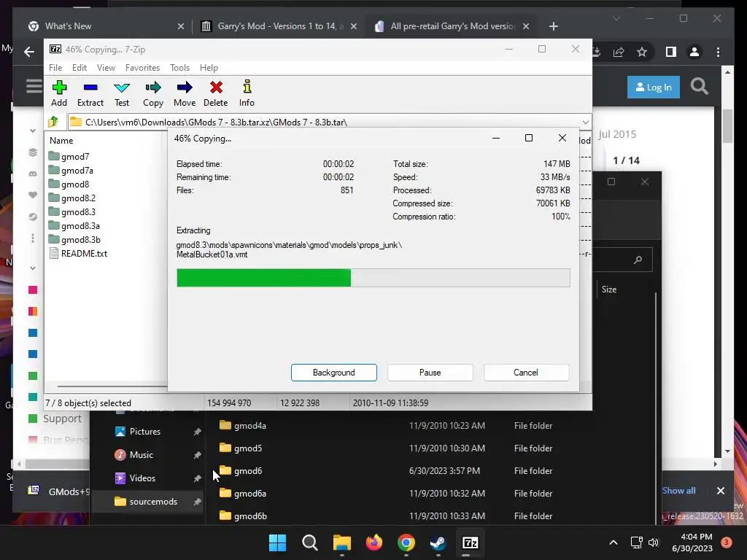Click the browser back arrow

pyautogui.click(x=29, y=52)
